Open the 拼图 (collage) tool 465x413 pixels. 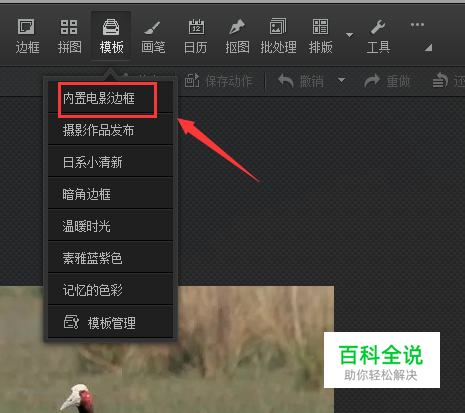pyautogui.click(x=69, y=36)
